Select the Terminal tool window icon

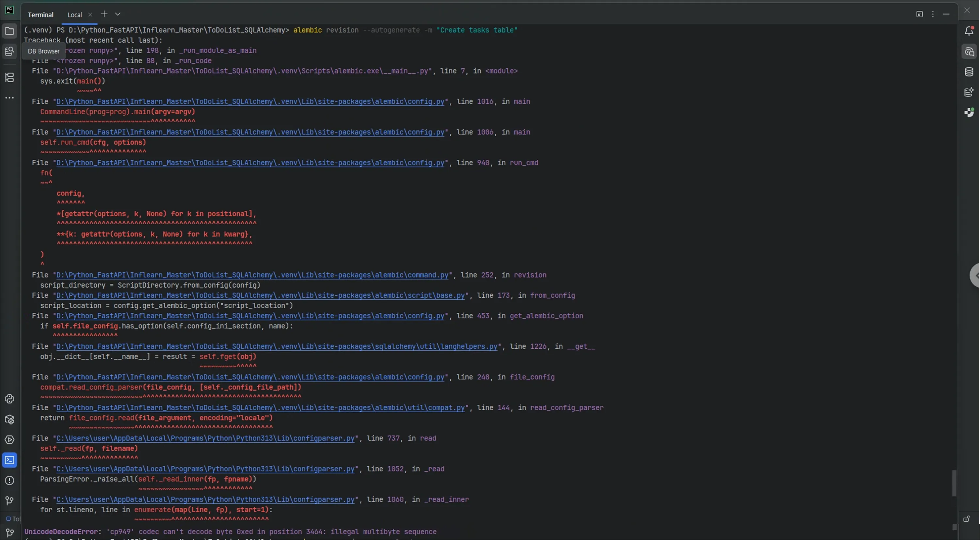9,460
